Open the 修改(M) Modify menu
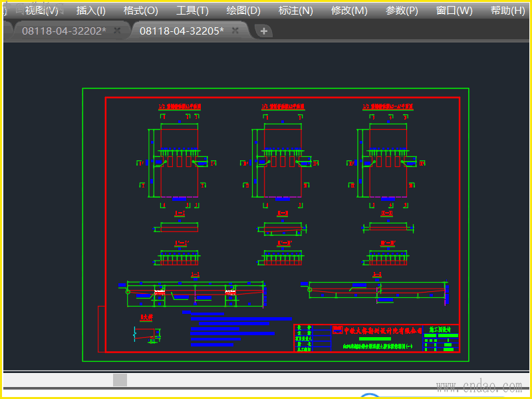Image resolution: width=532 pixels, height=399 pixels. point(349,11)
